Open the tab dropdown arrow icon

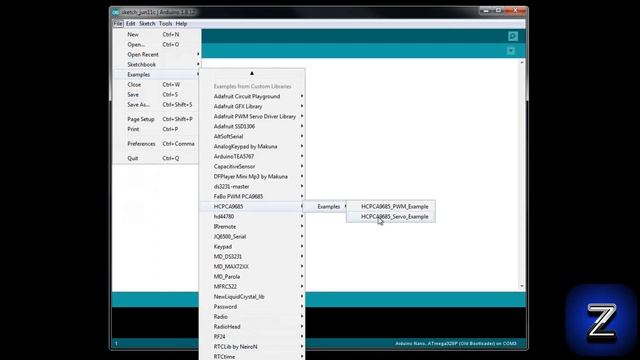pos(511,51)
